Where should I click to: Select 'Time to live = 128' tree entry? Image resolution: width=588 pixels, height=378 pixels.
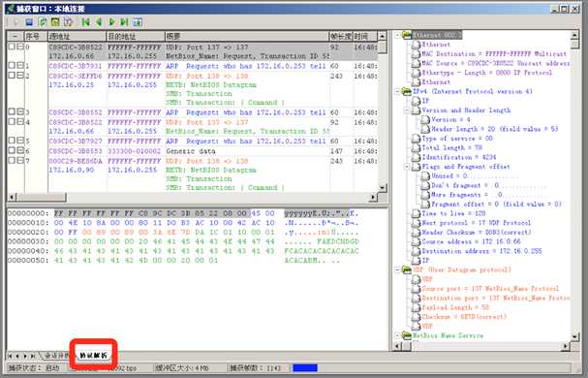453,213
